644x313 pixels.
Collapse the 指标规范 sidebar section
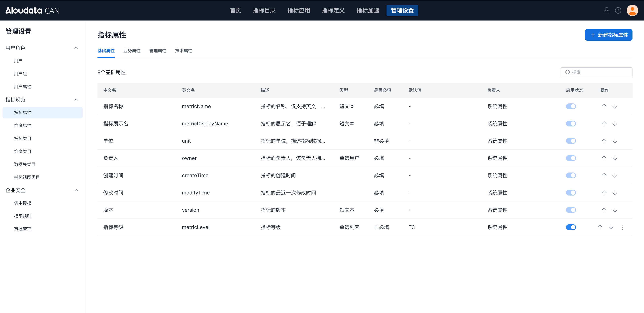(x=76, y=100)
